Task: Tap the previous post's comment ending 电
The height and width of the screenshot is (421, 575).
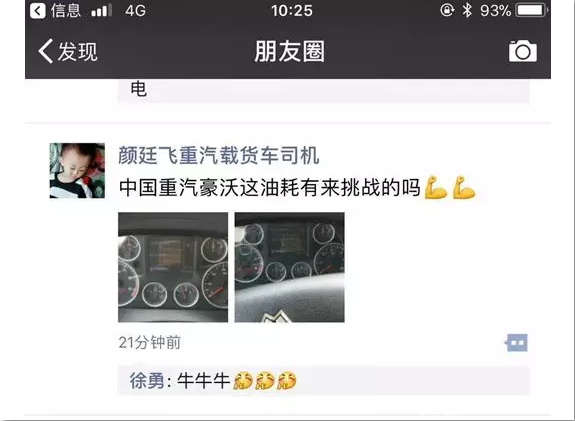Action: pos(323,91)
